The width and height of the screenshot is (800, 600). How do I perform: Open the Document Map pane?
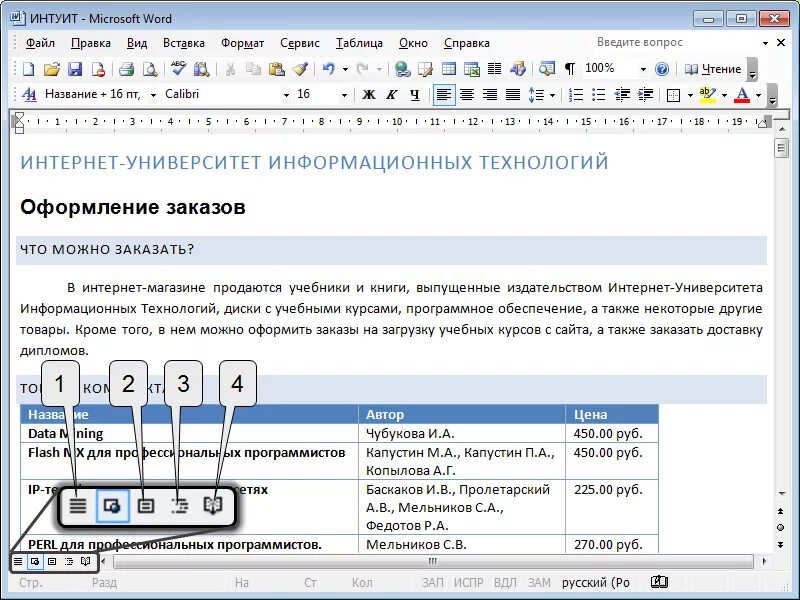pos(547,69)
